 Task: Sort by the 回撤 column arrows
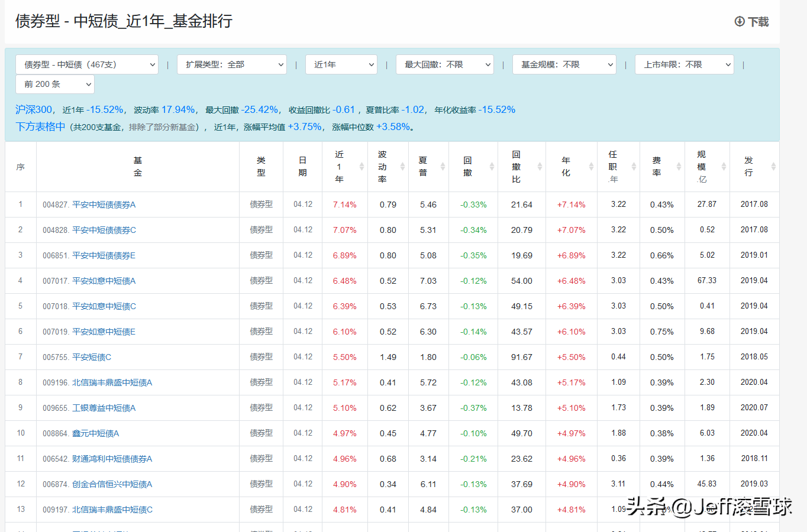(x=492, y=167)
